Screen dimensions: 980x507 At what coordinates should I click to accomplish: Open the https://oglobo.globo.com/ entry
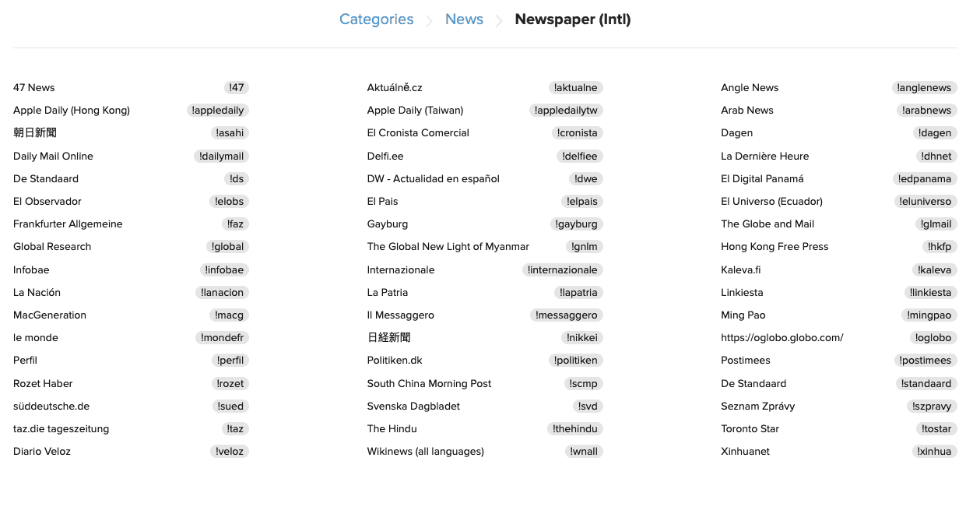click(782, 338)
